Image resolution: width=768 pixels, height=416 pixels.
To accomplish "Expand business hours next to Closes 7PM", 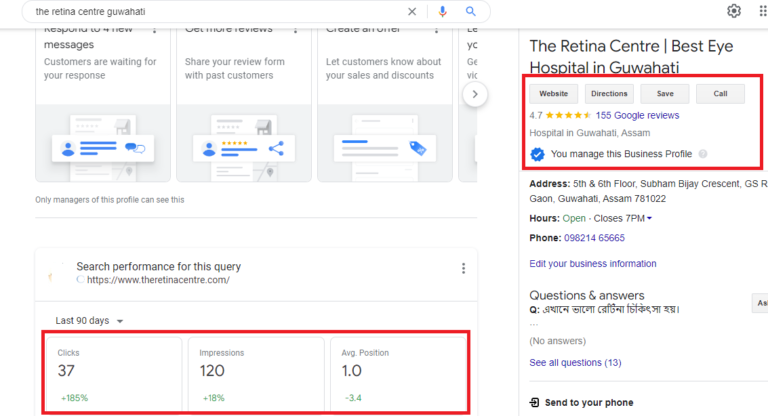I will pos(649,218).
